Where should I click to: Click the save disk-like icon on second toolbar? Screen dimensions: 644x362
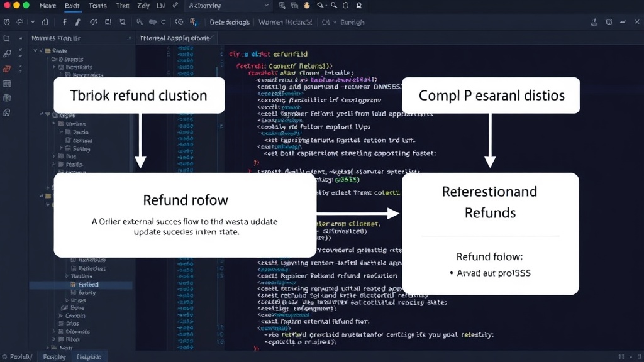pos(108,22)
